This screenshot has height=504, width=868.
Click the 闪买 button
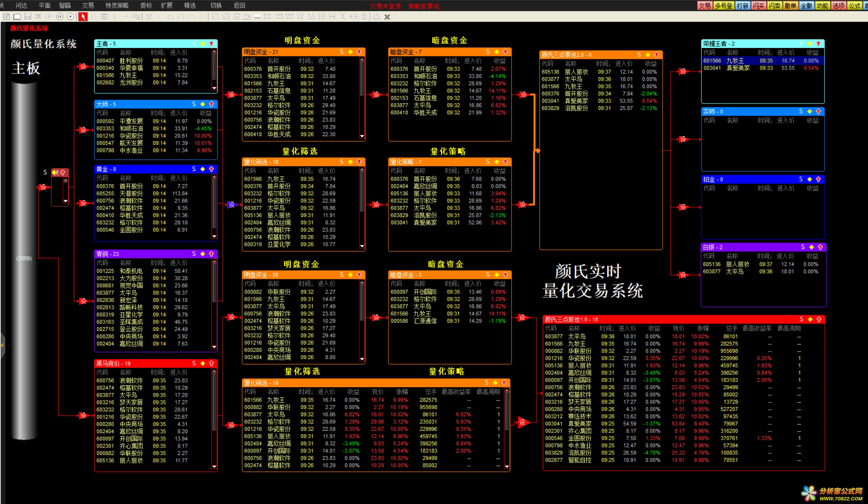(x=758, y=5)
